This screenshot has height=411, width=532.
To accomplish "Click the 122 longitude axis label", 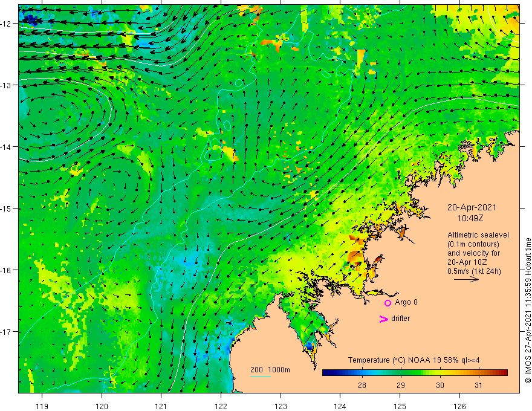I will pos(221,406).
